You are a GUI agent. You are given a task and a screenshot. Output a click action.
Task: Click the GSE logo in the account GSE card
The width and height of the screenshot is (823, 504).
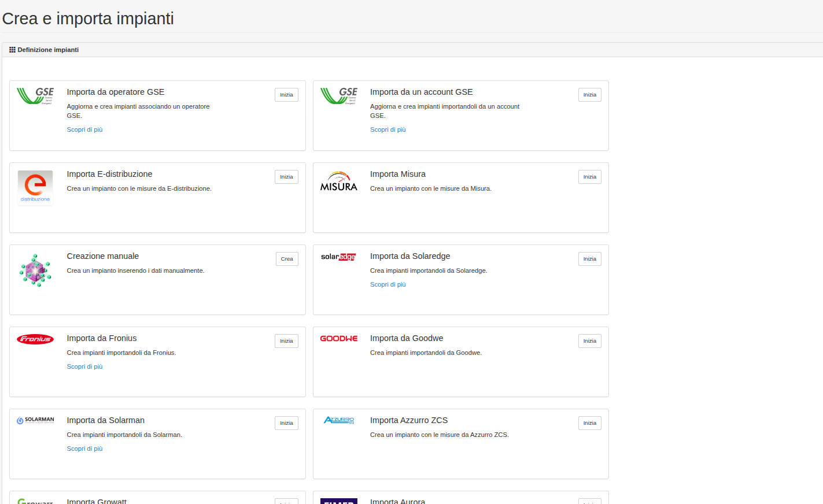[339, 96]
